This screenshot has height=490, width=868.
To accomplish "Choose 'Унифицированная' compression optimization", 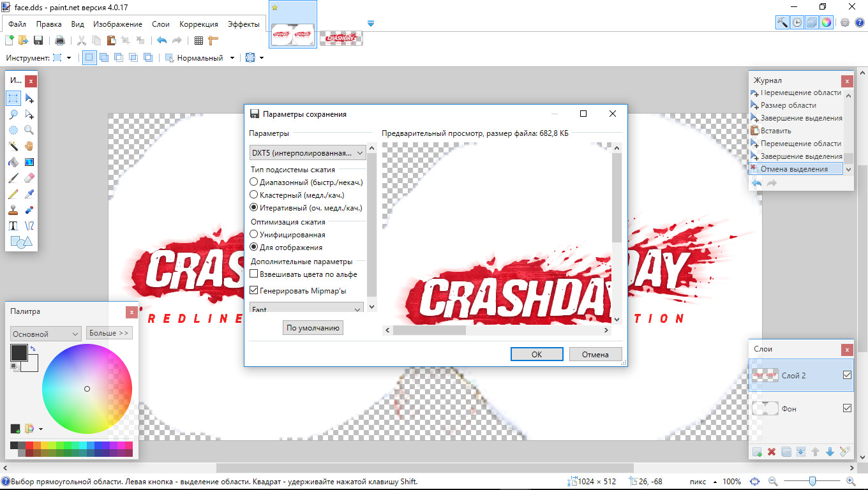I will coord(287,235).
